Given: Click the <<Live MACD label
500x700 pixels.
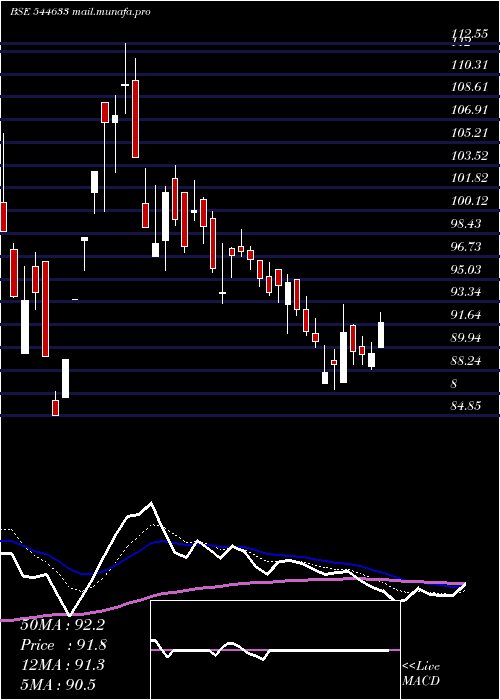Looking at the screenshot, I should point(421,674).
